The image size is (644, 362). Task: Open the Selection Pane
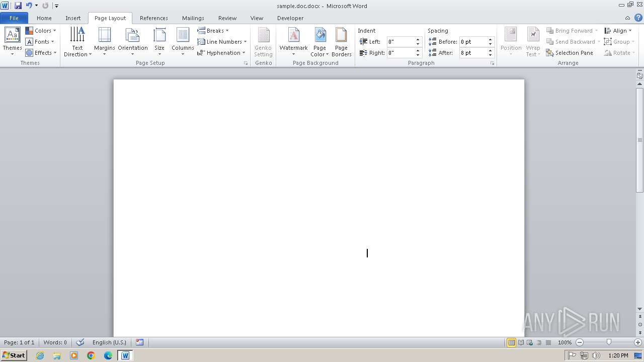point(570,53)
